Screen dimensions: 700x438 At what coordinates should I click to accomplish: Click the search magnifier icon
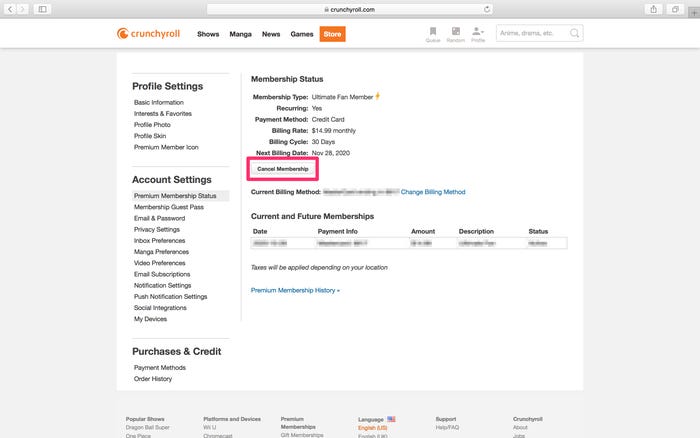point(574,33)
